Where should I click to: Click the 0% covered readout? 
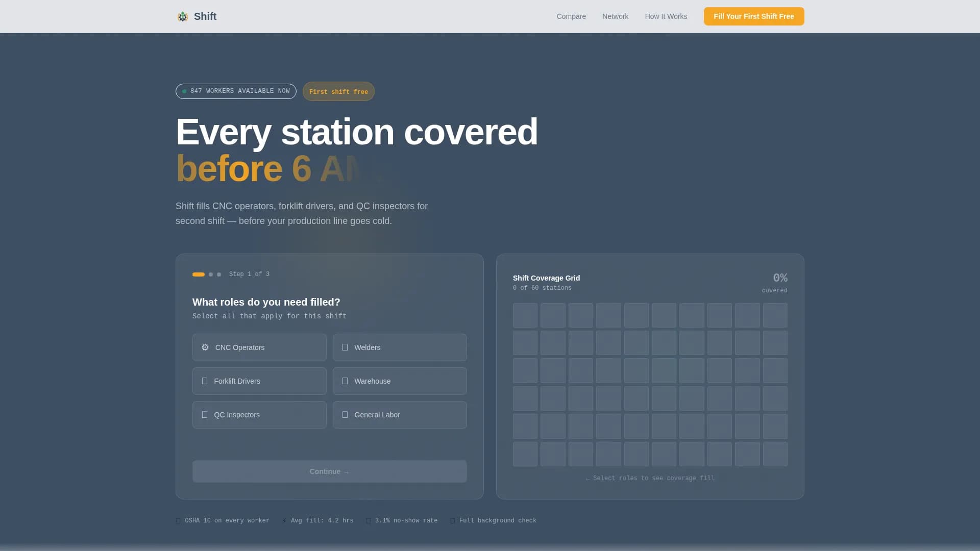(774, 283)
